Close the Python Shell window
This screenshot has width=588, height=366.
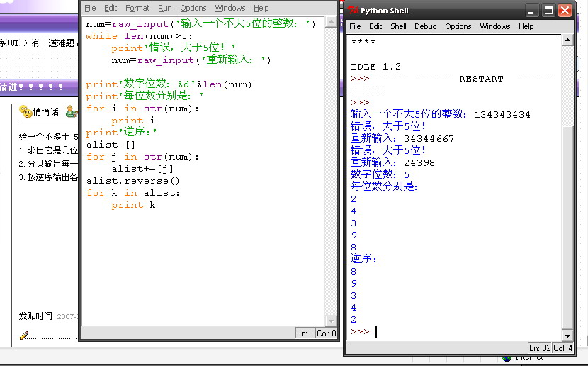(565, 11)
